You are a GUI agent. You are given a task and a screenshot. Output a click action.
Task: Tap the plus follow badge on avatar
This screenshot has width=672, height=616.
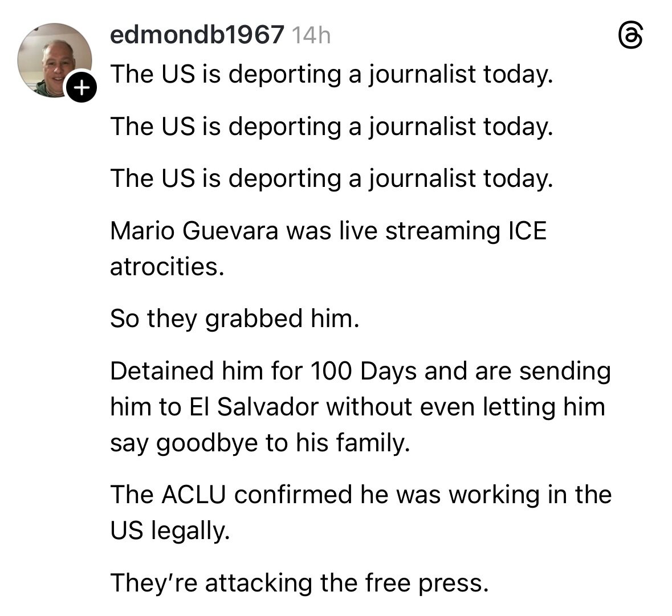82,88
